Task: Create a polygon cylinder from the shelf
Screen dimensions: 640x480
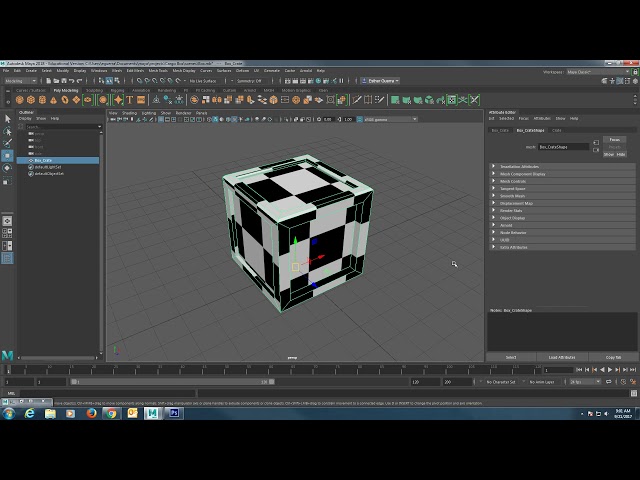Action: (42, 100)
